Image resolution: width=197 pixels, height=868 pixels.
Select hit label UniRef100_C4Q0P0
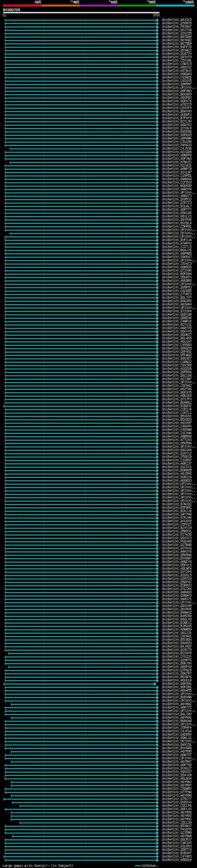coord(177,426)
